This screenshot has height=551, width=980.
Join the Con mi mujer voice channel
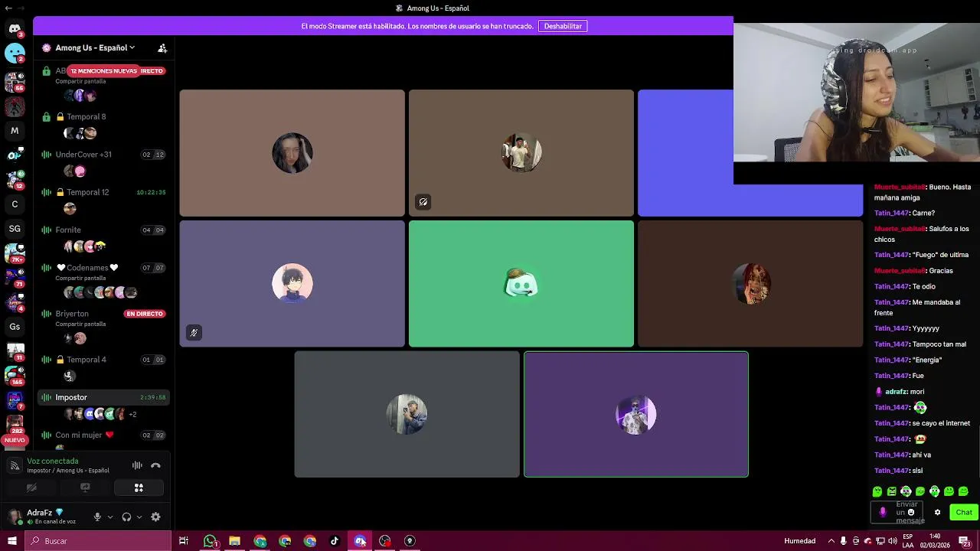pyautogui.click(x=103, y=435)
